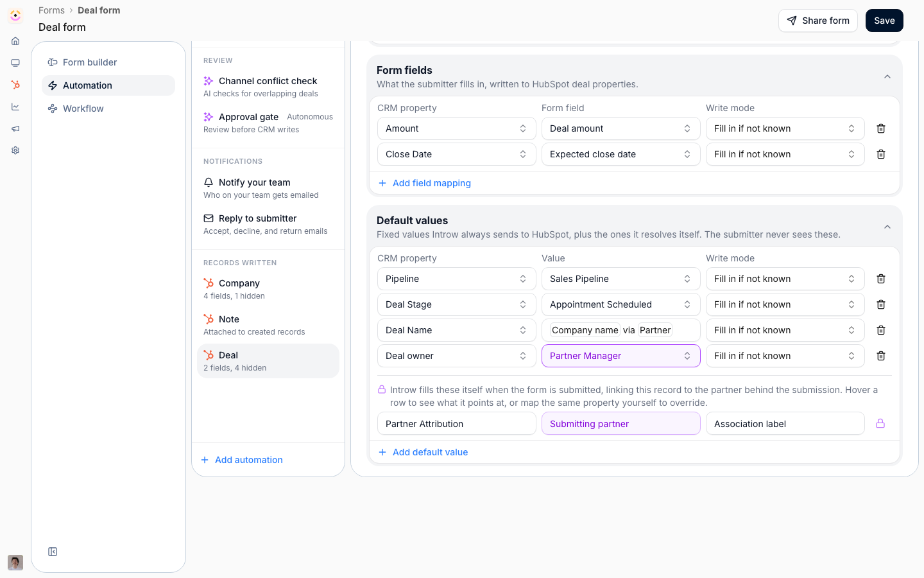Image resolution: width=924 pixels, height=578 pixels.
Task: Go to Form builder tab
Action: 108,62
